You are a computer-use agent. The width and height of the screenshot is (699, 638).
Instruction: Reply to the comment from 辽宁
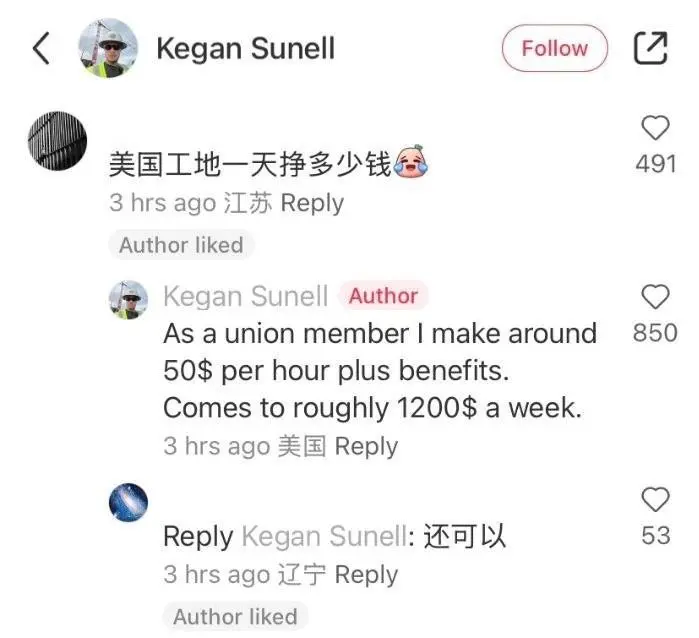tap(366, 575)
